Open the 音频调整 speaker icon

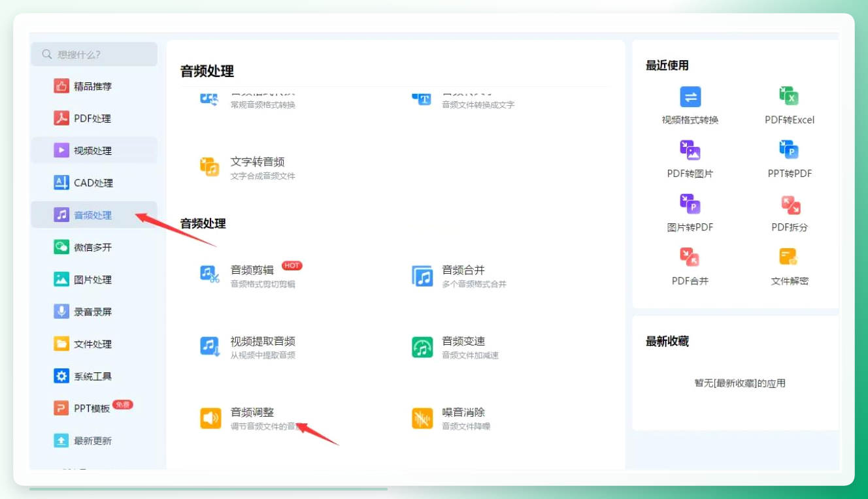tap(210, 418)
